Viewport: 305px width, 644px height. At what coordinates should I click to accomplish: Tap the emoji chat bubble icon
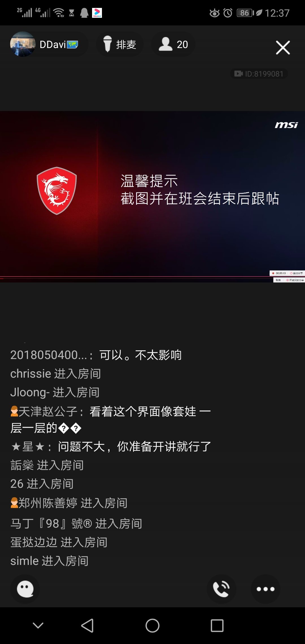pyautogui.click(x=25, y=589)
